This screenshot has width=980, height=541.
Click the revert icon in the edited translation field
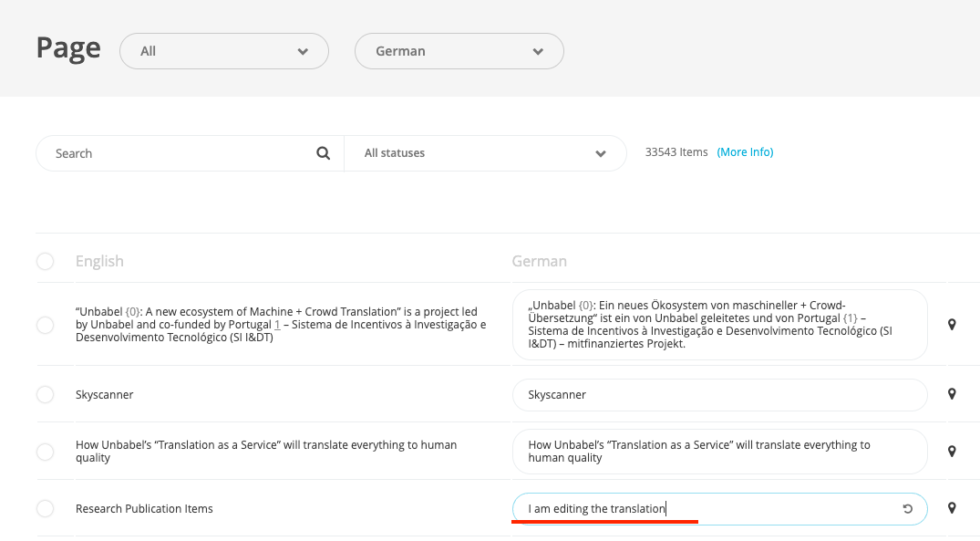pos(907,509)
